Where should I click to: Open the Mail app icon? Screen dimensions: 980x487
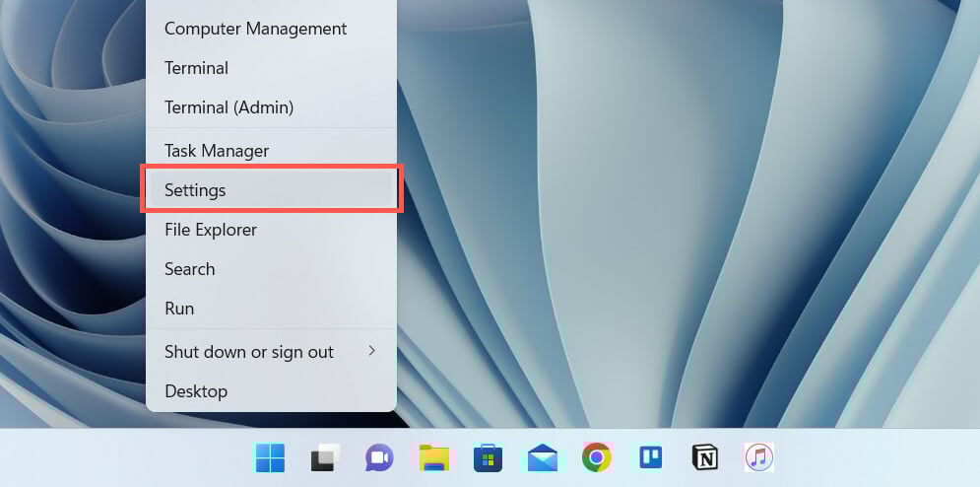click(x=543, y=457)
